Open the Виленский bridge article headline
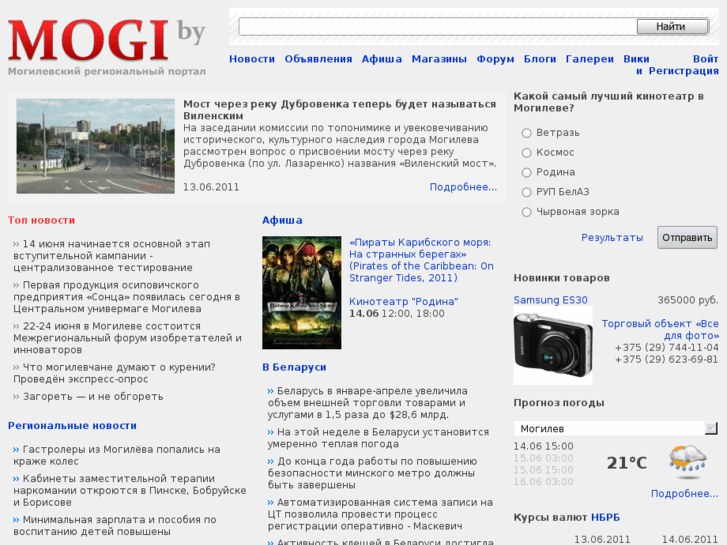The width and height of the screenshot is (727, 545). pyautogui.click(x=339, y=110)
